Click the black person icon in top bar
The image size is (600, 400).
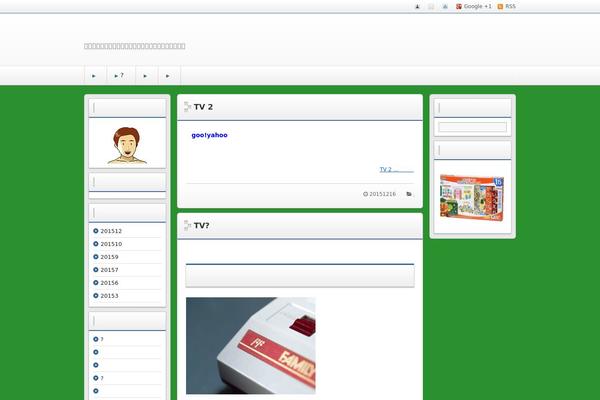click(417, 7)
